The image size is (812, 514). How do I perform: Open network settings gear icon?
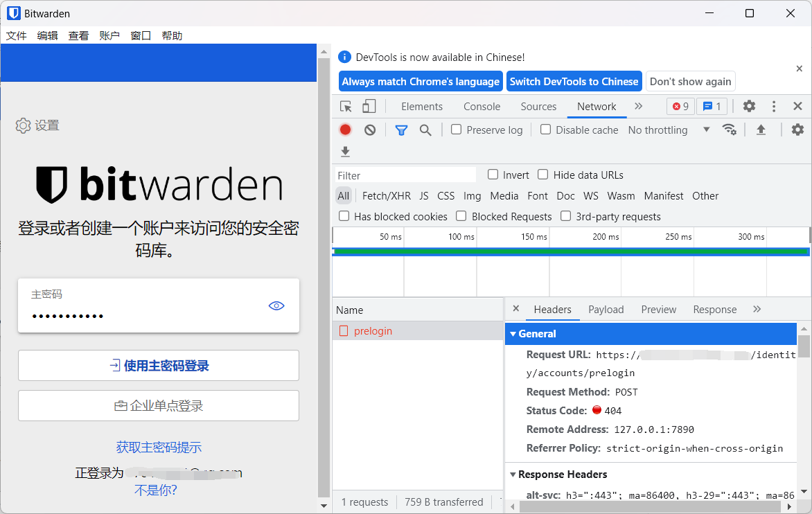click(797, 130)
